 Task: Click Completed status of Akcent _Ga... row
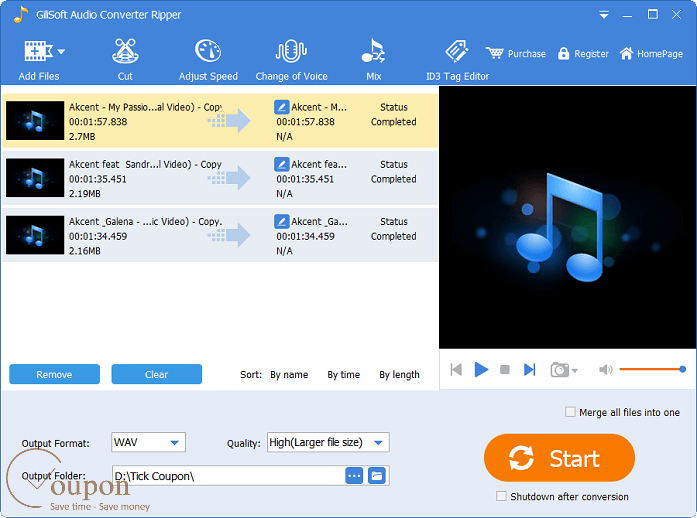(393, 237)
